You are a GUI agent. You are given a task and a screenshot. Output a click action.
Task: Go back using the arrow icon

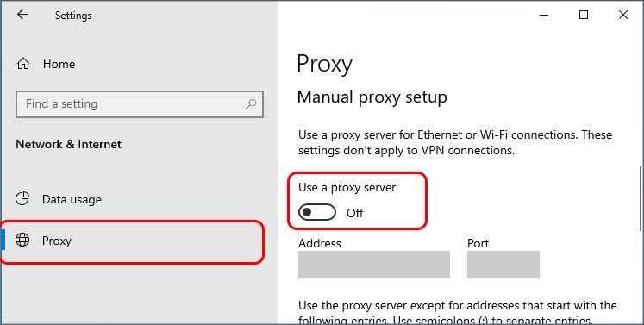pyautogui.click(x=22, y=15)
